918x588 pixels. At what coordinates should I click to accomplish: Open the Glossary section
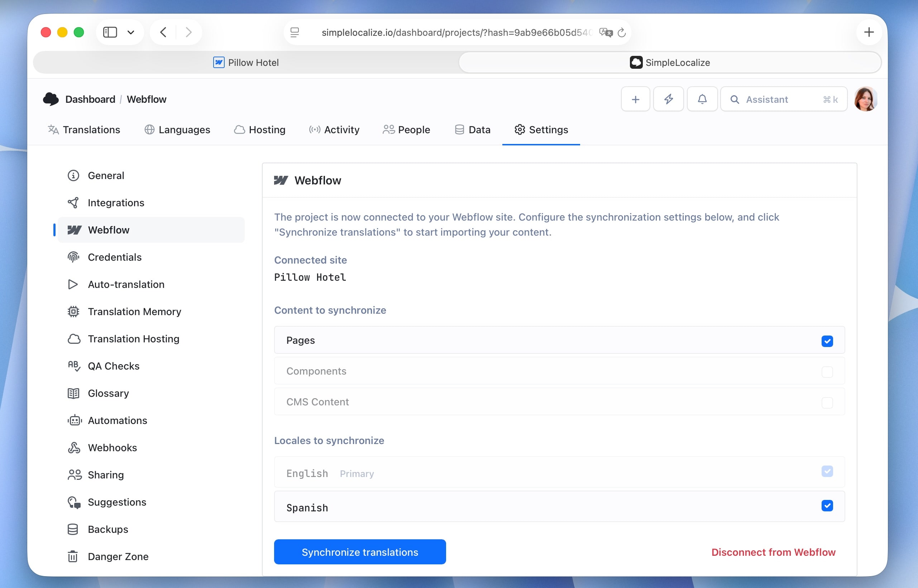[x=109, y=393]
